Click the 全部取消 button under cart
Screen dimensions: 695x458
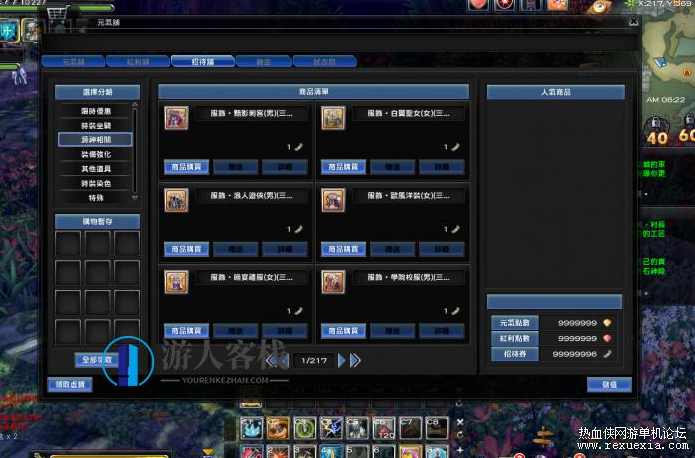[96, 359]
